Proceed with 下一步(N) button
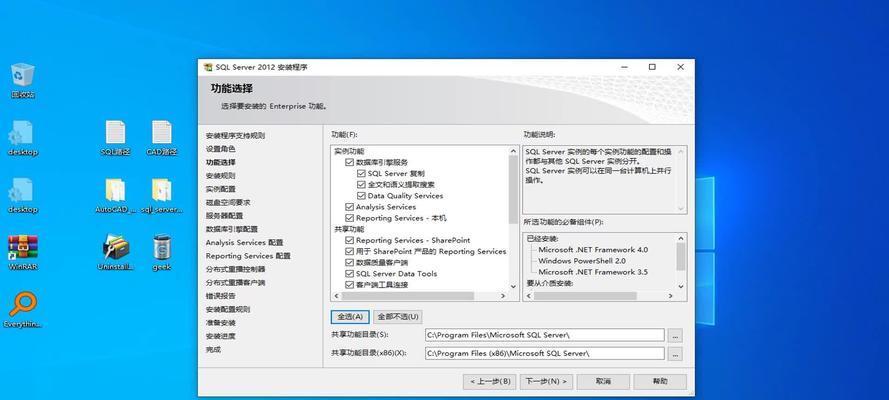This screenshot has height=400, width=889. point(547,381)
